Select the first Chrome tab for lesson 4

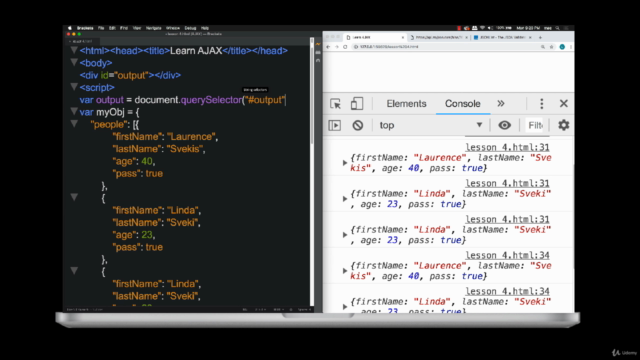click(x=374, y=37)
